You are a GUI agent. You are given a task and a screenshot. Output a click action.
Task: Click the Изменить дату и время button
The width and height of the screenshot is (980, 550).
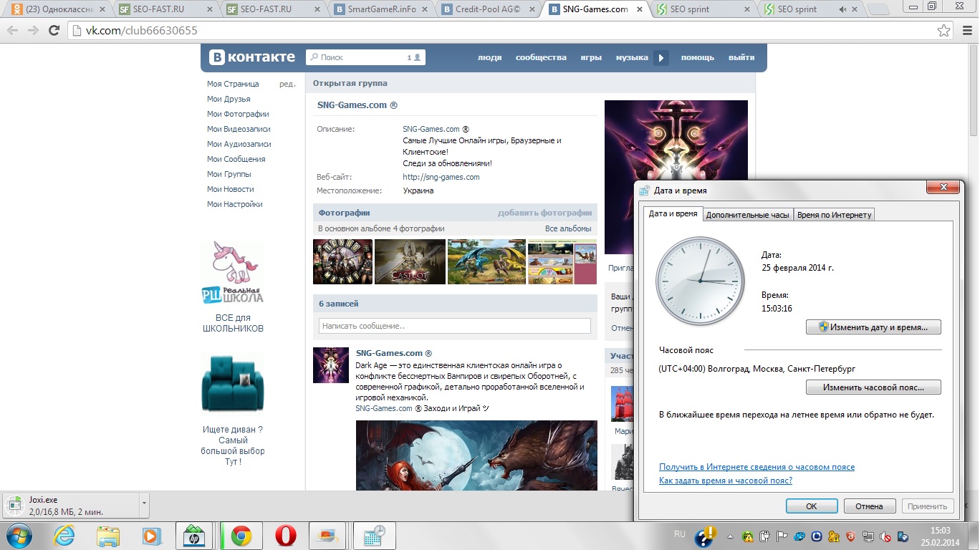tap(873, 327)
